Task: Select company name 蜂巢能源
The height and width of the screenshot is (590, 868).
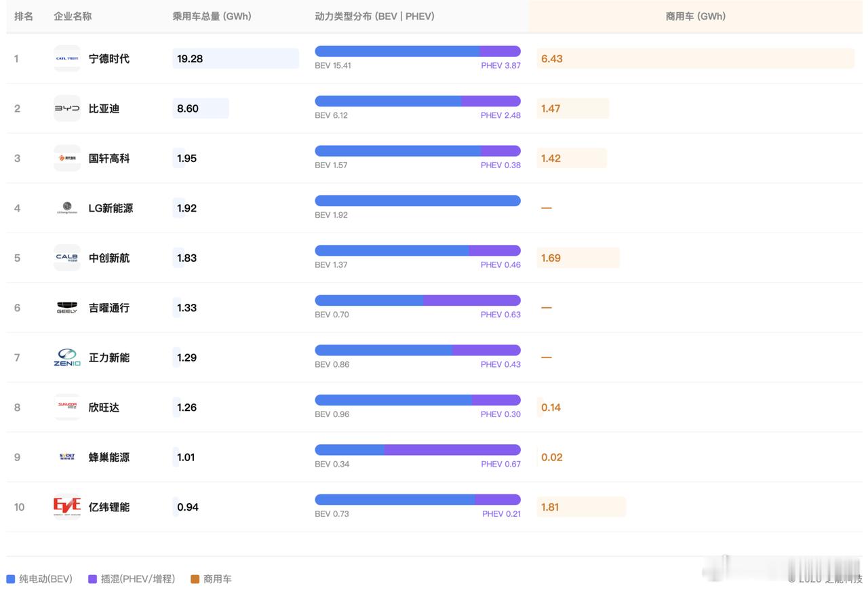Action: coord(109,457)
